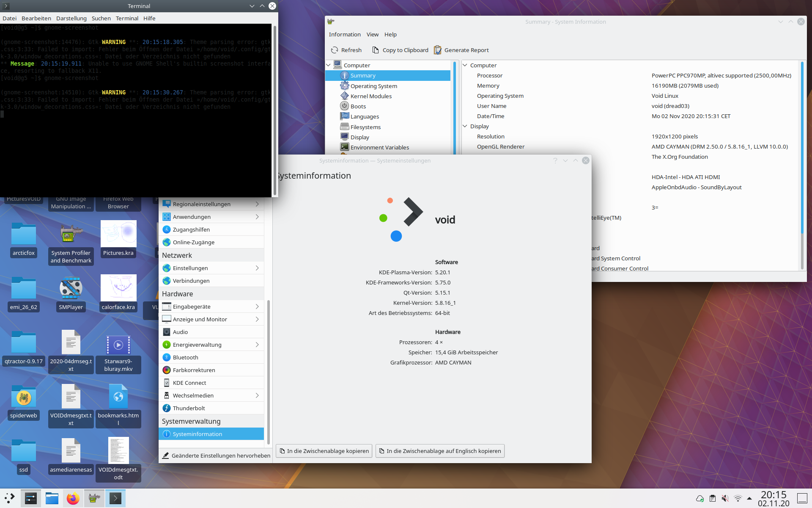
Task: Open the View menu in System Information
Action: tap(372, 34)
